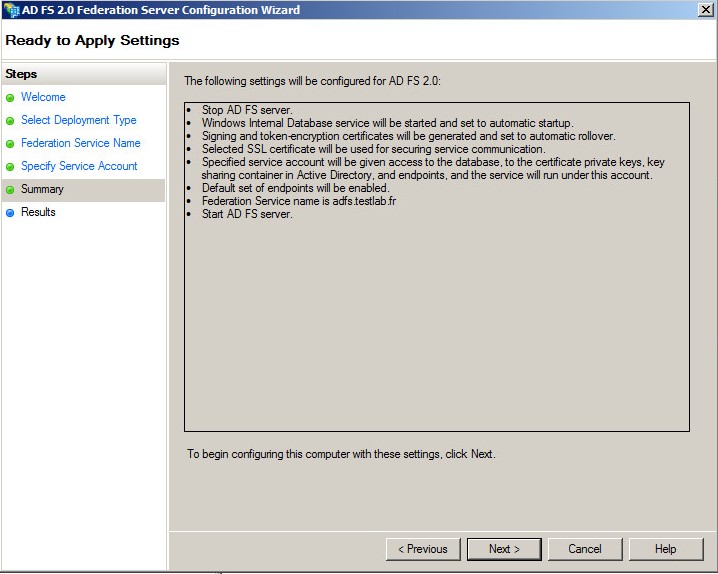Open Help for the wizard
718x574 pixels.
(x=666, y=549)
